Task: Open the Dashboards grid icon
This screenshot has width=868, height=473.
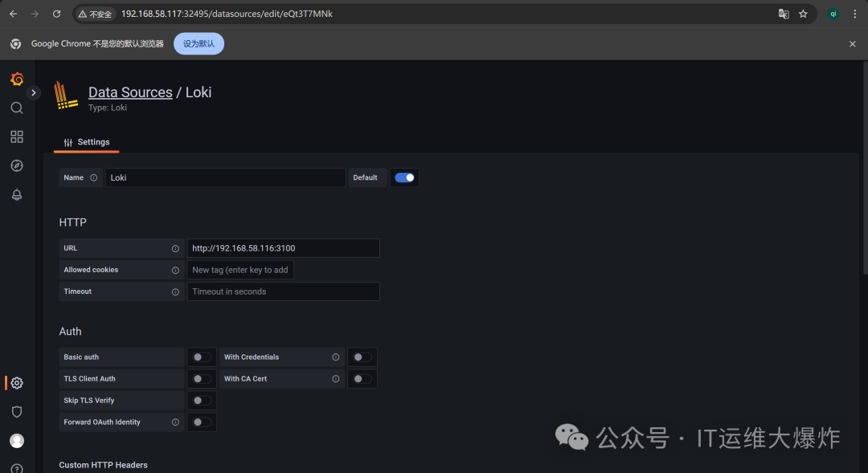Action: 17,137
